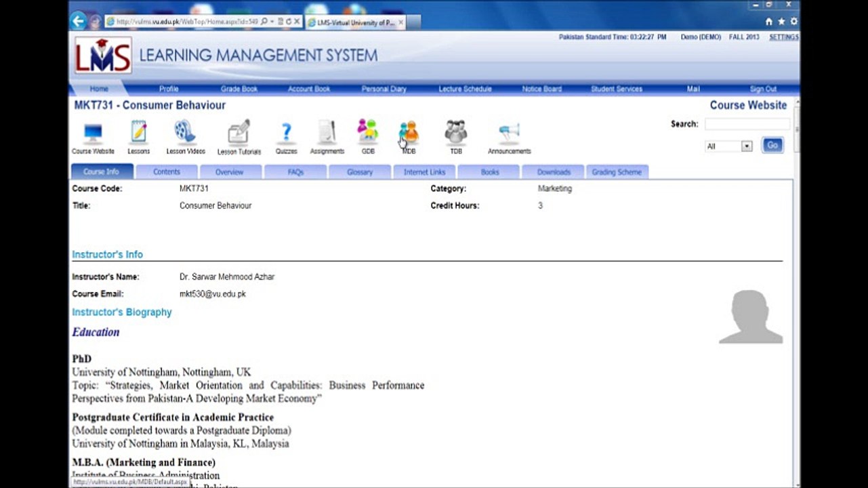Click the new tab button
868x488 pixels.
415,22
